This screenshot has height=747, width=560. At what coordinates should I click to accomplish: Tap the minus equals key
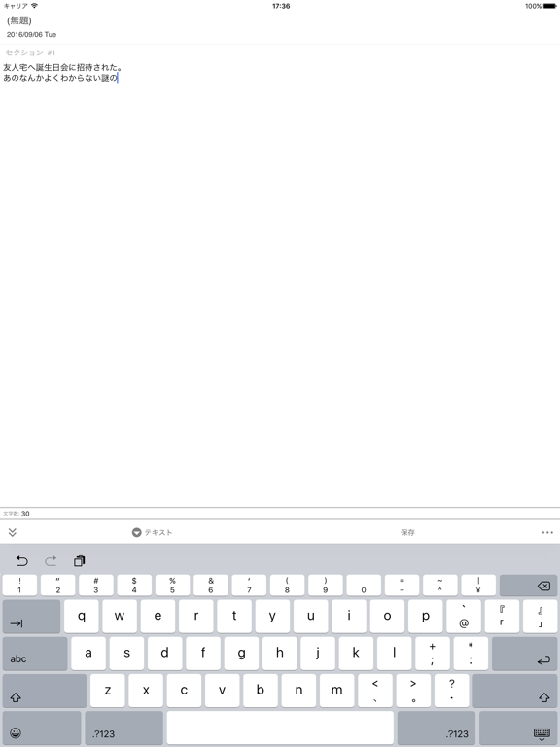tap(402, 586)
